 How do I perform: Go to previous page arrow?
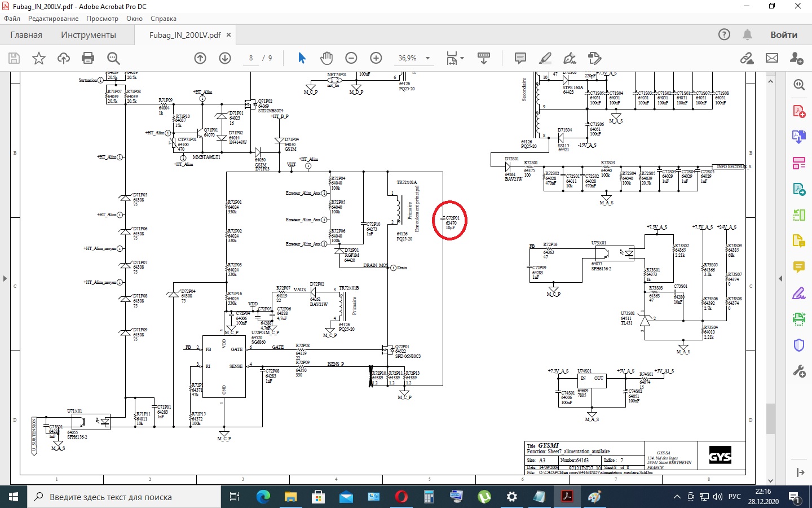pyautogui.click(x=200, y=58)
